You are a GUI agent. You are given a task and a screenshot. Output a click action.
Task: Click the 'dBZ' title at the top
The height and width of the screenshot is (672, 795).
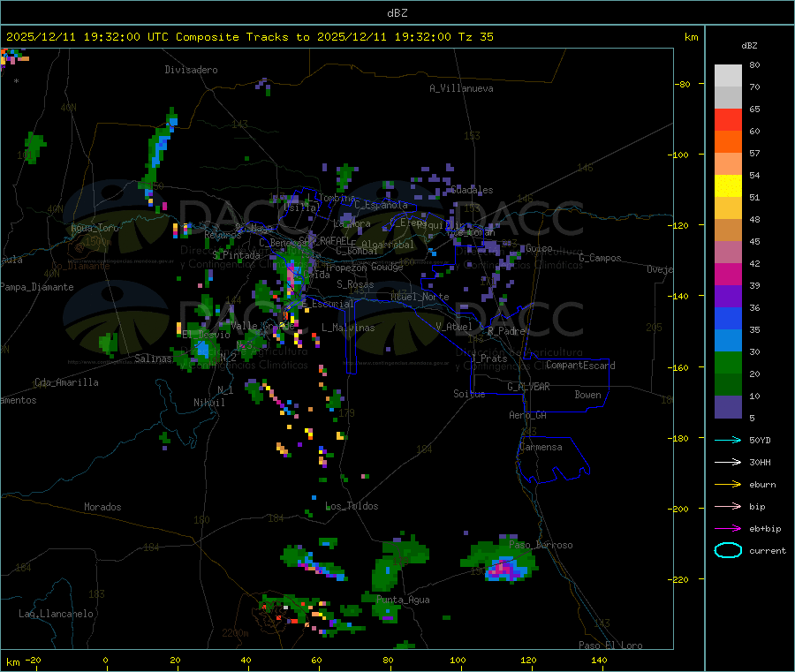397,13
